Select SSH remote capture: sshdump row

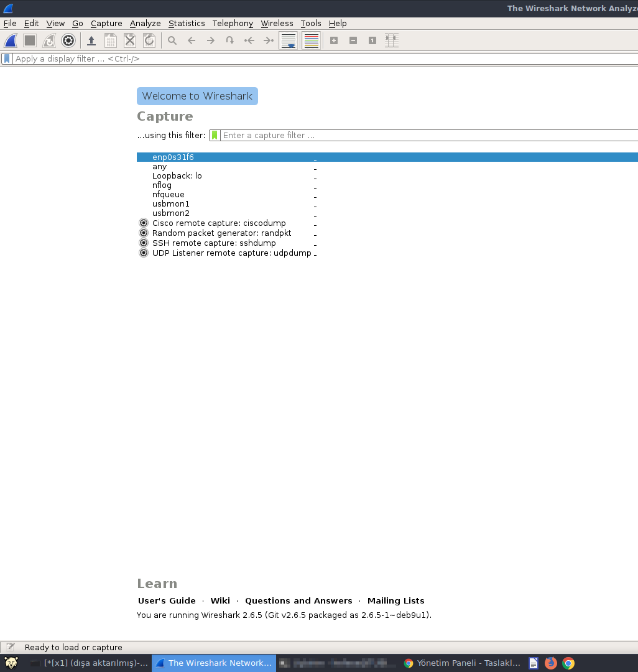pos(387,243)
